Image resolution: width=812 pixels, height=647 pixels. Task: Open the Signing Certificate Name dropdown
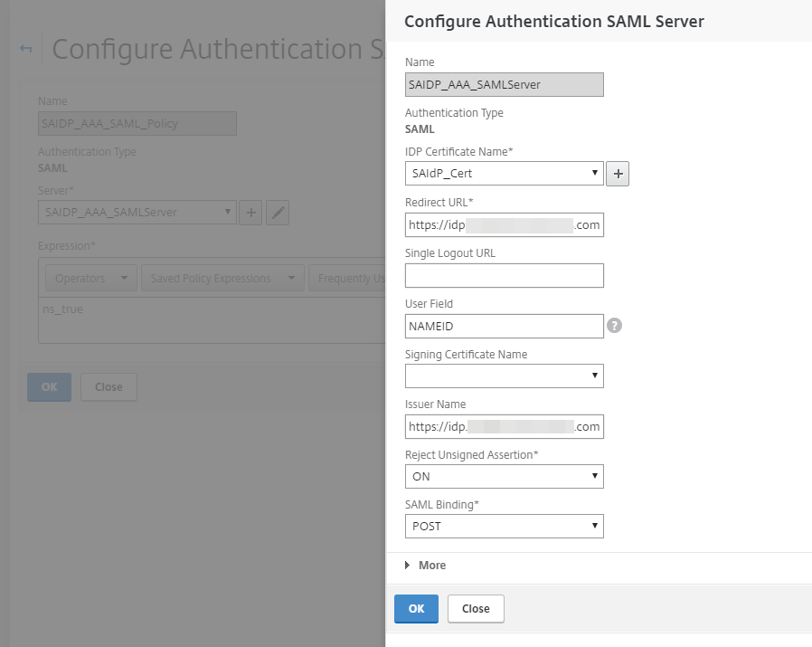pos(504,376)
